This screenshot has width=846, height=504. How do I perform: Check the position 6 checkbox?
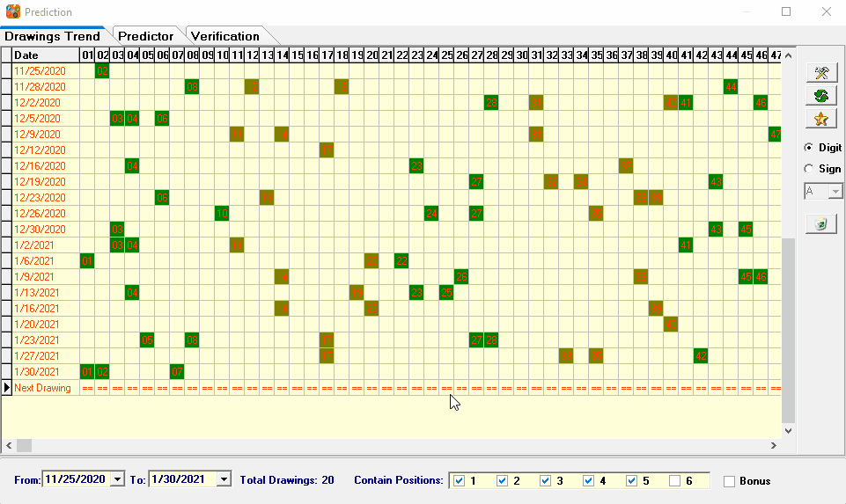[674, 481]
